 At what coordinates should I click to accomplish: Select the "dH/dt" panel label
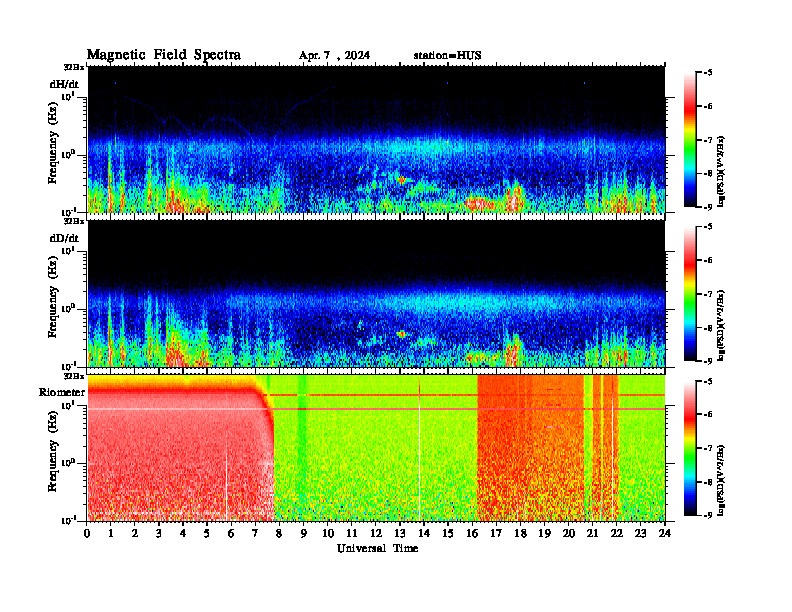(x=64, y=84)
